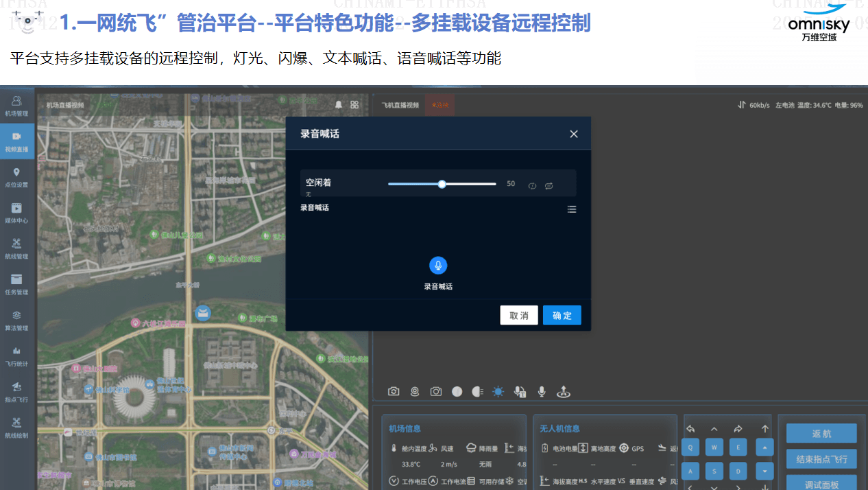Toggle the single-play mode icon
The height and width of the screenshot is (490, 868).
pyautogui.click(x=532, y=185)
